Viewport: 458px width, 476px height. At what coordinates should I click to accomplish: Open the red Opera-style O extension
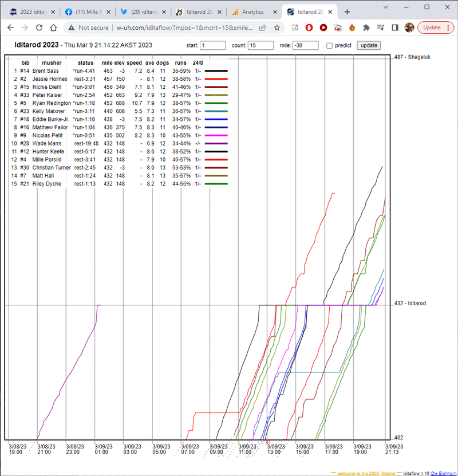point(309,27)
